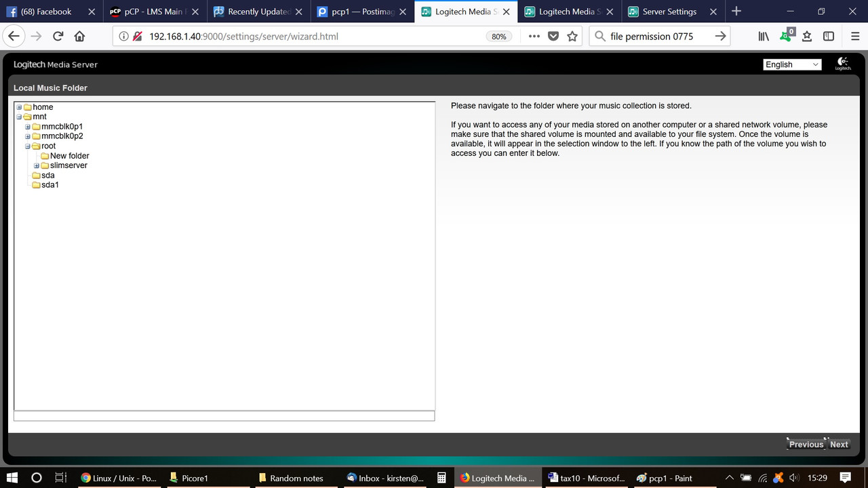This screenshot has height=488, width=868.
Task: Open the browser home page
Action: point(79,37)
